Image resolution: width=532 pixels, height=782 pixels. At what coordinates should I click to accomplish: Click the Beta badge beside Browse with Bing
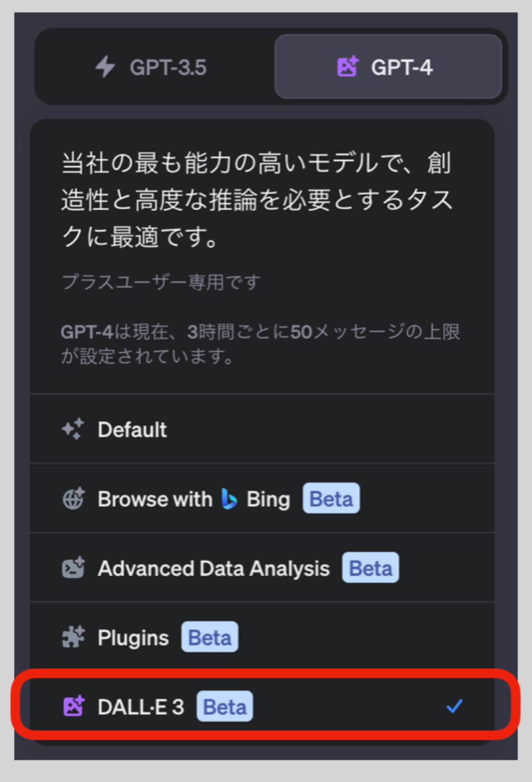point(330,498)
